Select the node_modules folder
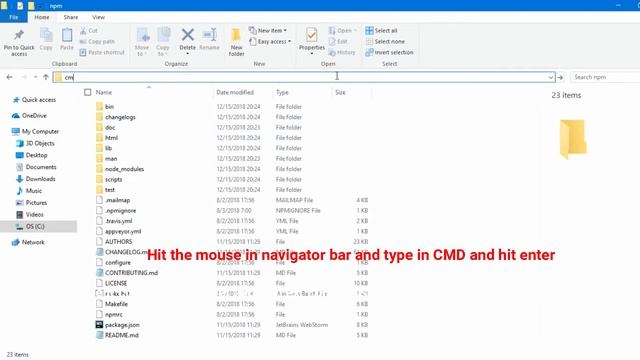The image size is (640, 360). click(x=120, y=169)
